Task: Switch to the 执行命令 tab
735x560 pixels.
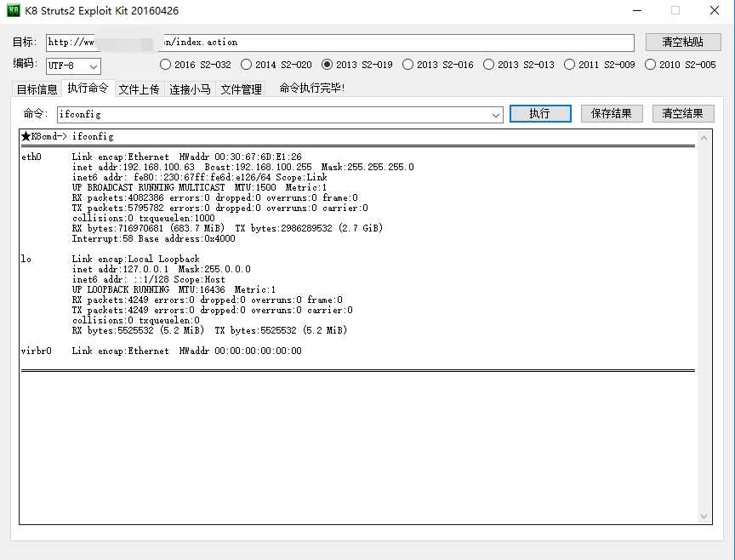Action: (x=88, y=89)
